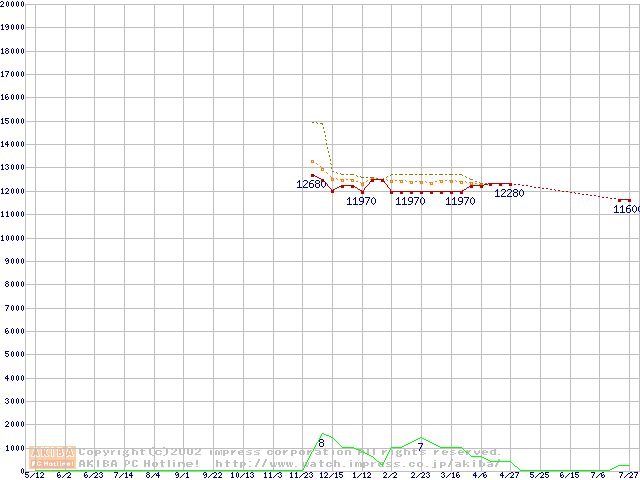The width and height of the screenshot is (640, 480).
Task: Select the 10000 y-axis label
Action: [12, 238]
